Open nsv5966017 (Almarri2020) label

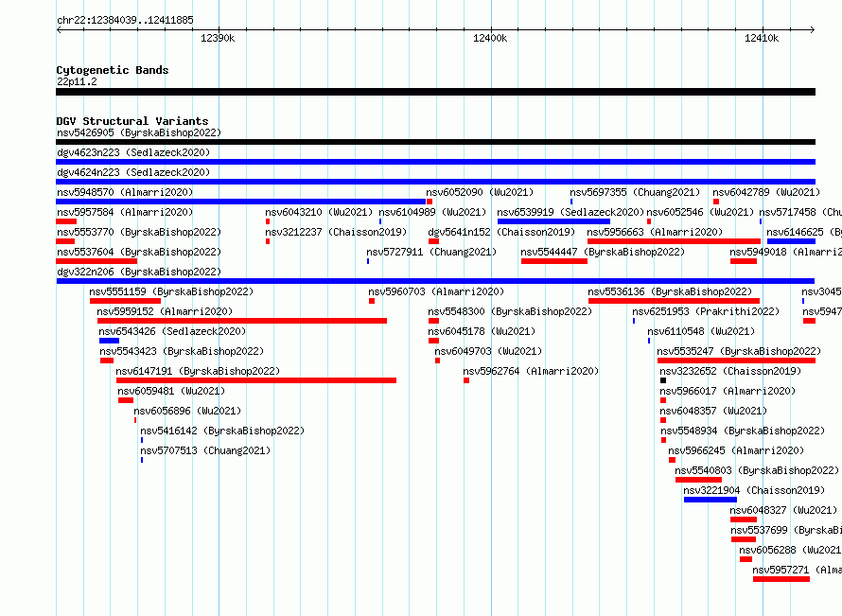pyautogui.click(x=728, y=391)
